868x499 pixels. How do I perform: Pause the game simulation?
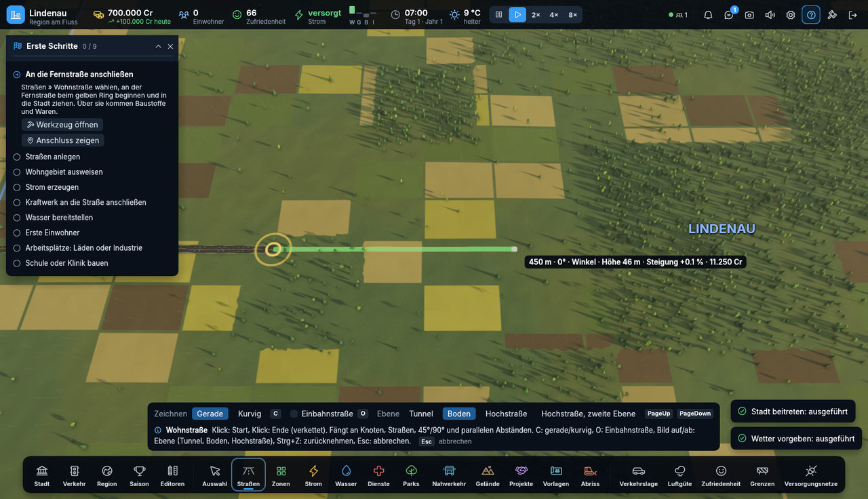pos(499,14)
